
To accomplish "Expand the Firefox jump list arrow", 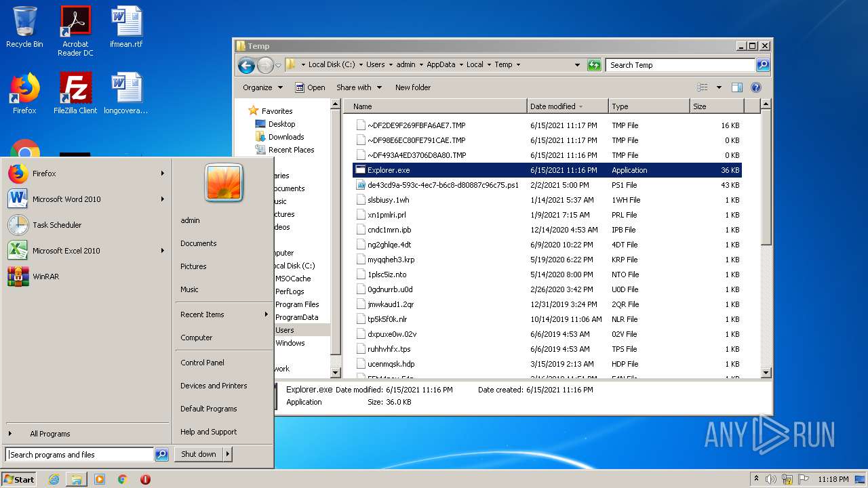I will (x=163, y=174).
